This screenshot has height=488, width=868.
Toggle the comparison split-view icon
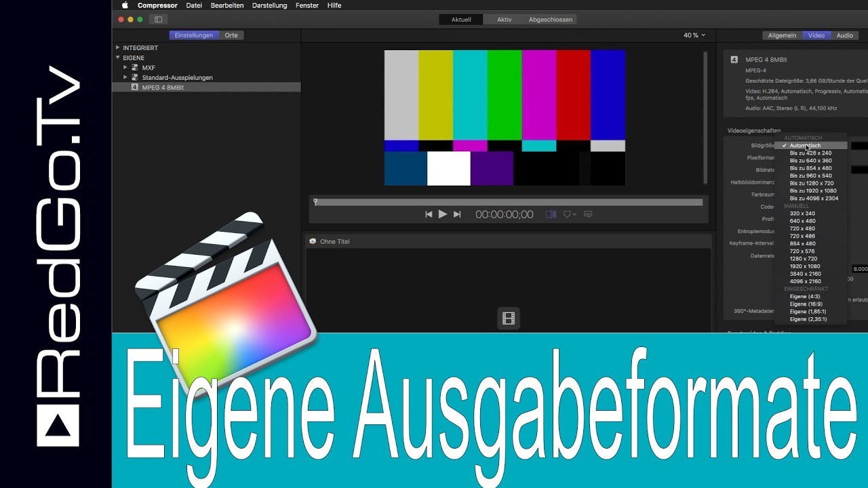coord(551,214)
